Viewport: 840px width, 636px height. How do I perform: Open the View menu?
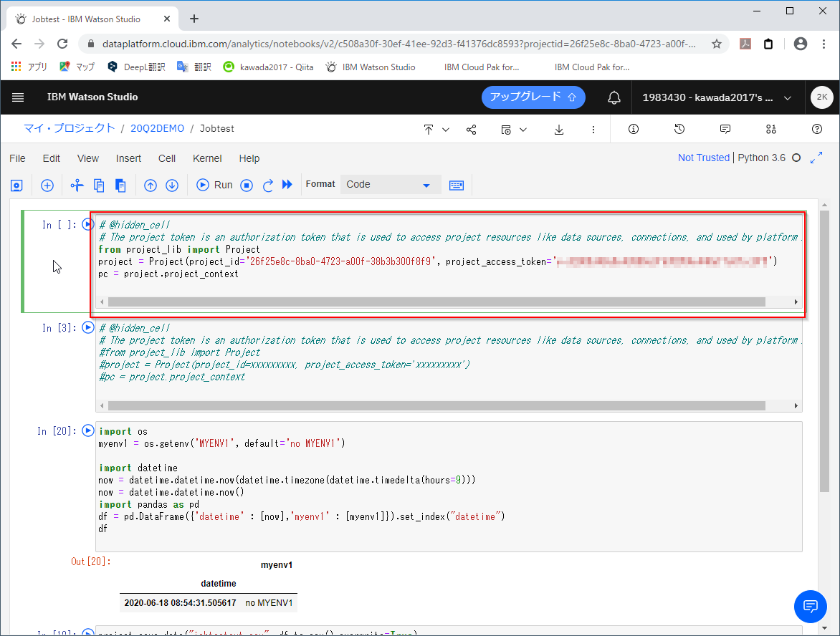(88, 158)
